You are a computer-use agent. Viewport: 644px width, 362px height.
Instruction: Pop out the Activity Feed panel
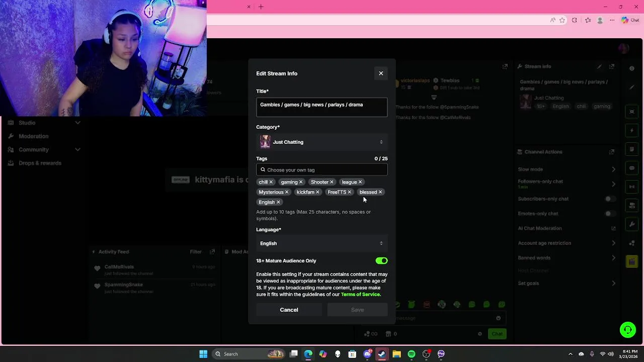tap(212, 252)
